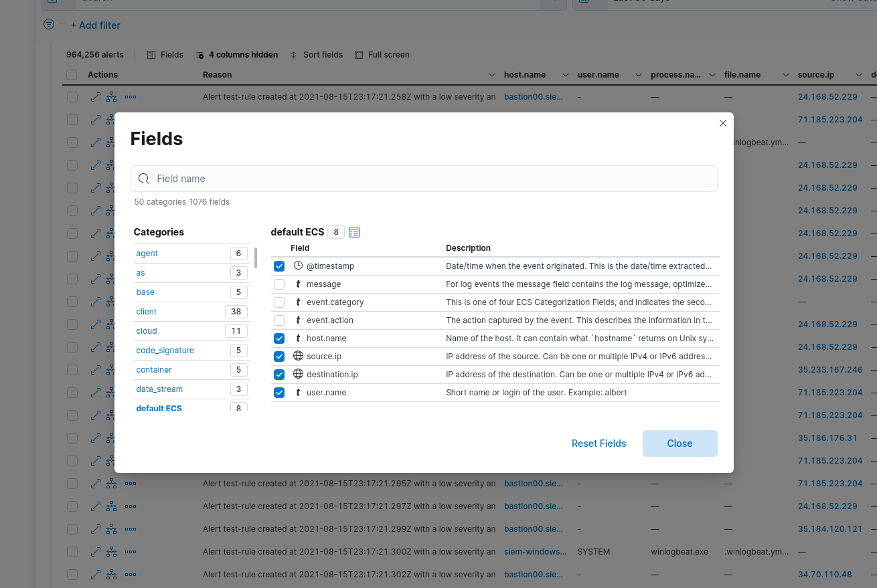Image resolution: width=877 pixels, height=588 pixels.
Task: Untick the user.name field checkbox
Action: tap(279, 393)
